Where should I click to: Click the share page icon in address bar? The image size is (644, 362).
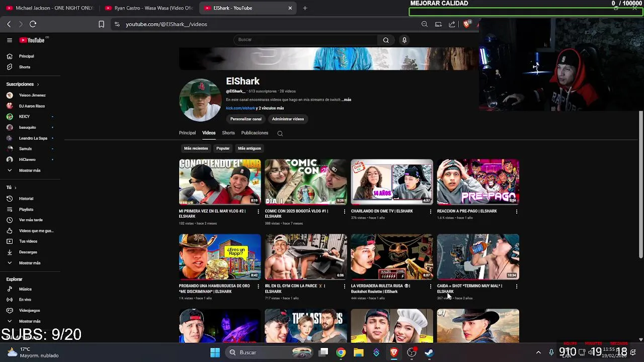(x=452, y=24)
